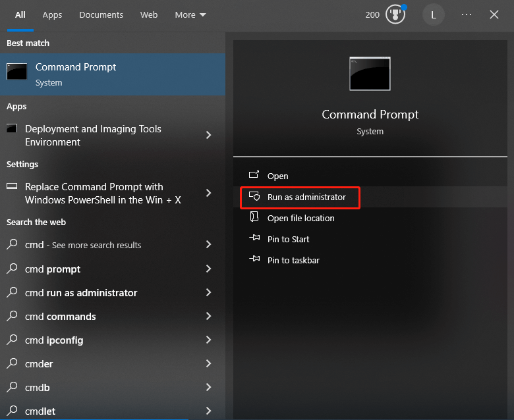Click the cmd commands suggestion text
Image resolution: width=514 pixels, height=420 pixels.
tap(61, 317)
